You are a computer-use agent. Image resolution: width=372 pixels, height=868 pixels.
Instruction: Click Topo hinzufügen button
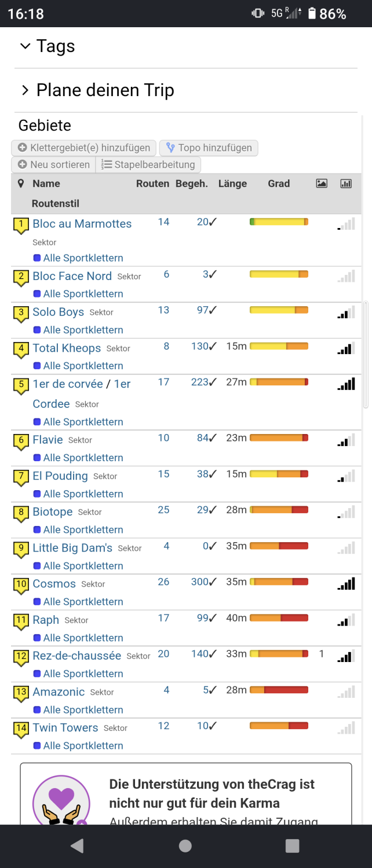[x=209, y=148]
